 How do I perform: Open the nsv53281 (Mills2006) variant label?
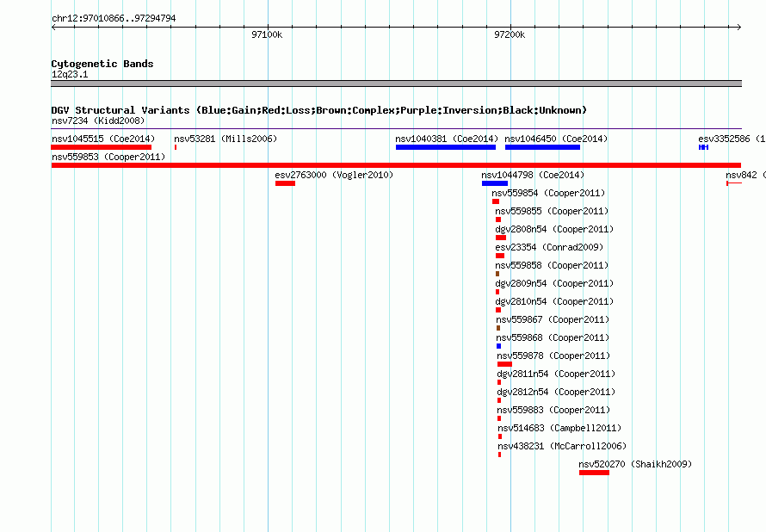pyautogui.click(x=225, y=139)
